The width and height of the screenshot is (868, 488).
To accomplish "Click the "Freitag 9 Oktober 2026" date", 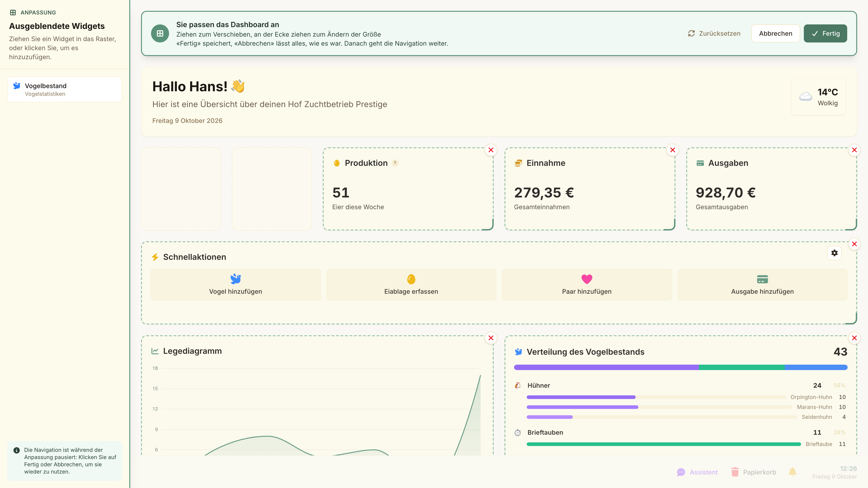I will pos(187,121).
